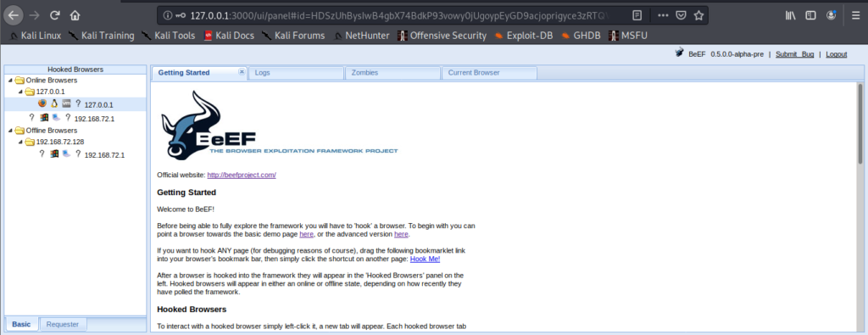Click the Firefox browser icon beside 127.0.0.1
868x335 pixels.
point(42,103)
